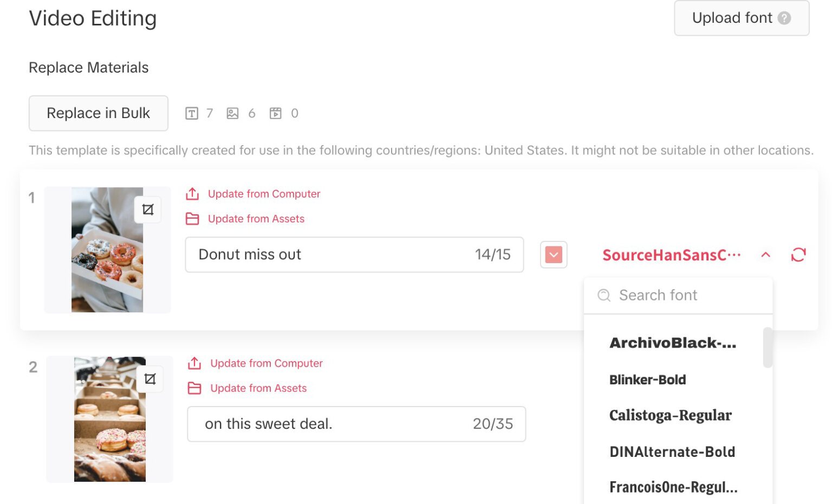
Task: Choose Blinker-Bold font option
Action: [x=647, y=379]
